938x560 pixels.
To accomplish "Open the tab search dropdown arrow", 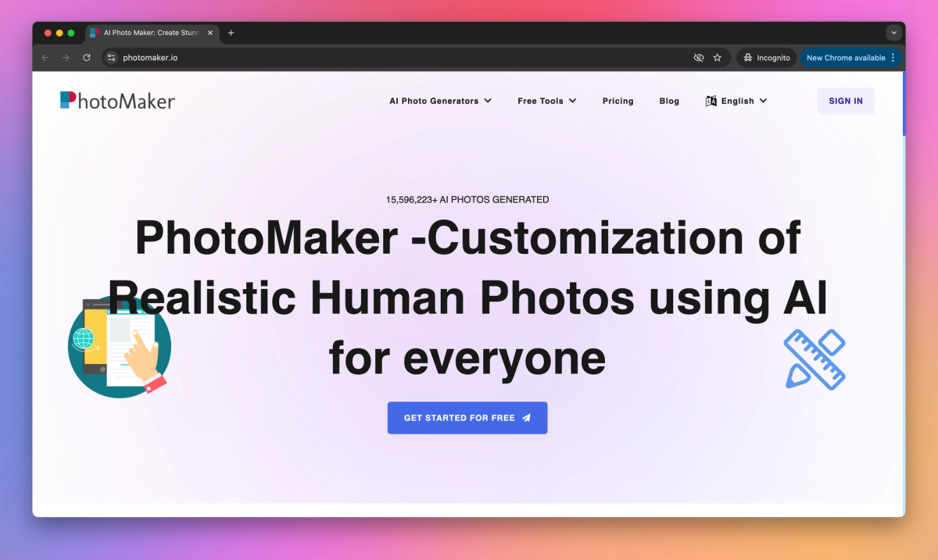I will pos(894,33).
